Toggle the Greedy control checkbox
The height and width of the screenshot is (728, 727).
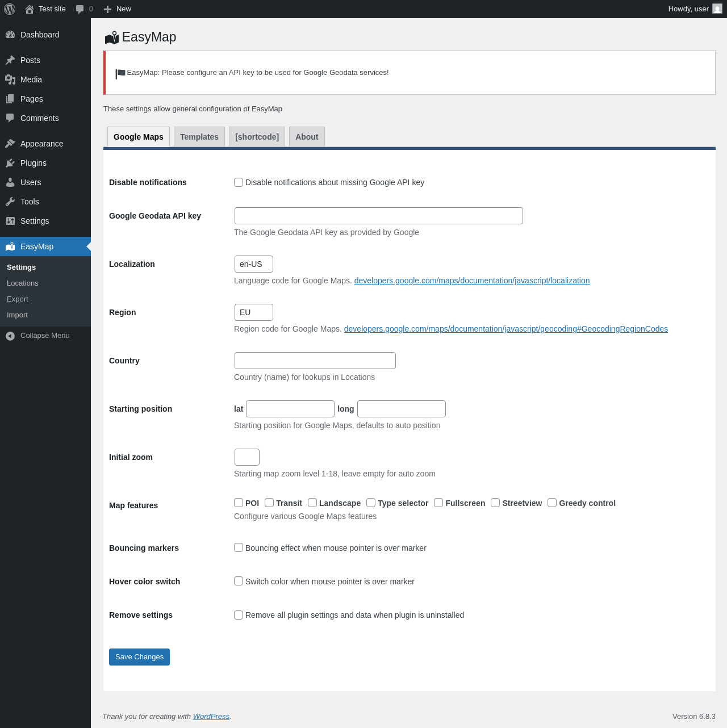[552, 503]
